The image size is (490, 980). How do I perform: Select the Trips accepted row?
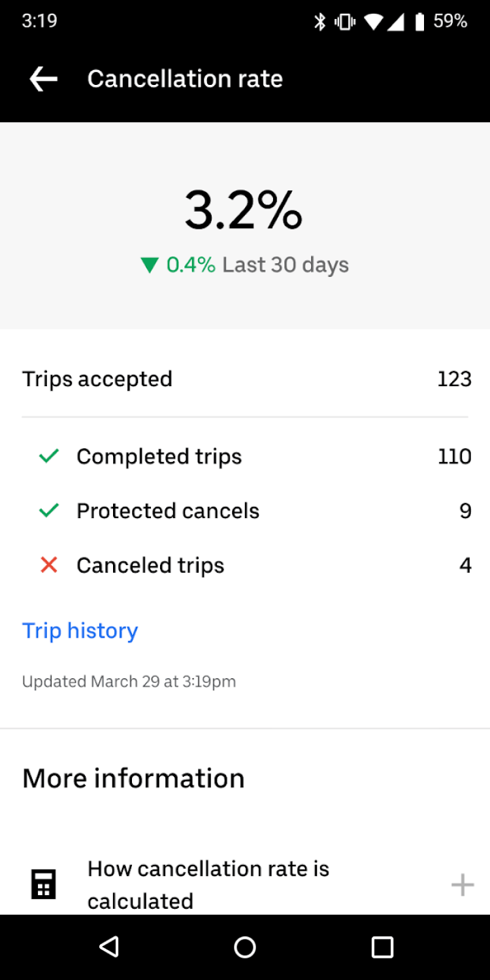[x=245, y=379]
